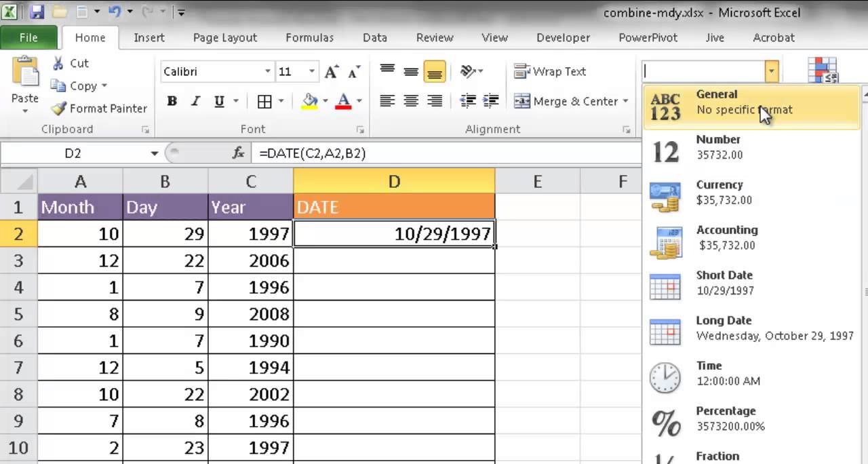868x464 pixels.
Task: Choose the Accounting format option
Action: [751, 242]
